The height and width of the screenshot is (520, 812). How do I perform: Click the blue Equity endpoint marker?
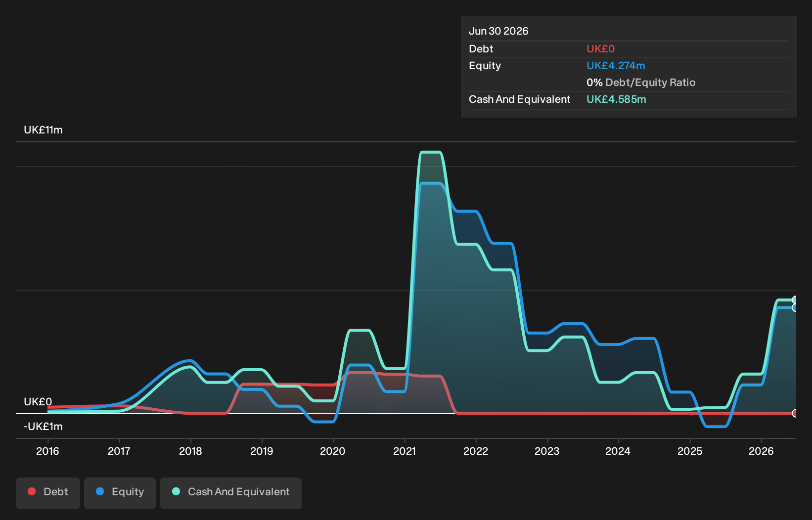795,307
